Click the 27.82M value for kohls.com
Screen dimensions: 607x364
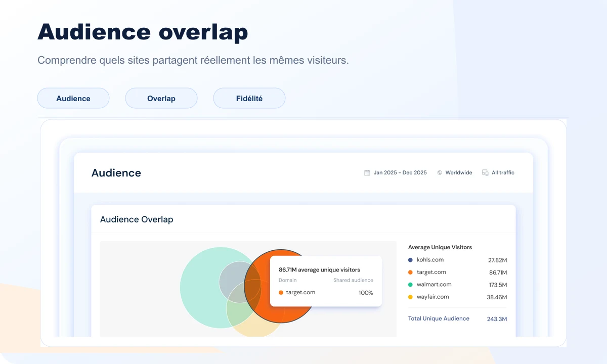tap(497, 260)
